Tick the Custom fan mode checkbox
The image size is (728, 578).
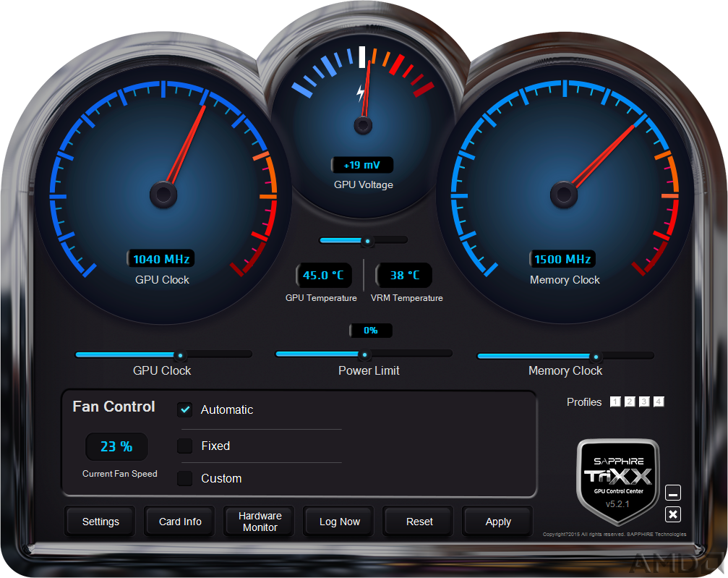pos(185,478)
